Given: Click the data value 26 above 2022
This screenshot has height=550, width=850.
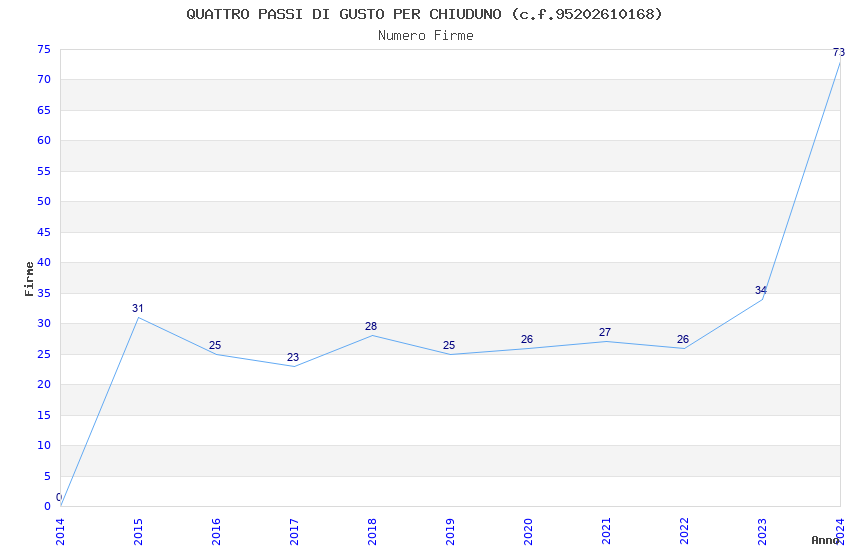Looking at the screenshot, I should click(683, 339).
